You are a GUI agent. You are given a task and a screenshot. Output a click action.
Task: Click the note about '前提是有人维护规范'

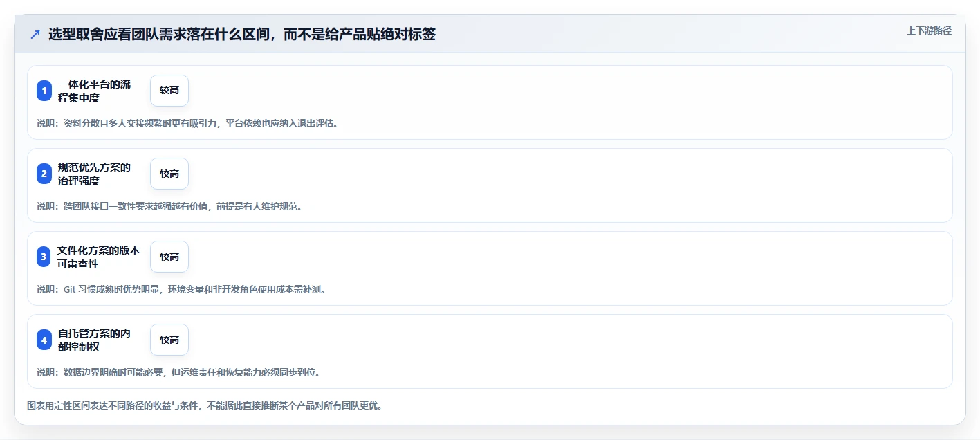169,206
